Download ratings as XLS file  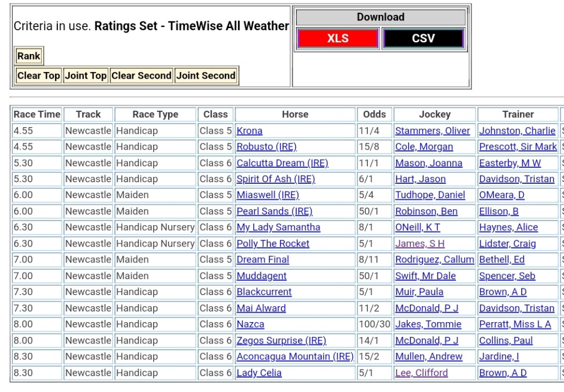tap(338, 39)
